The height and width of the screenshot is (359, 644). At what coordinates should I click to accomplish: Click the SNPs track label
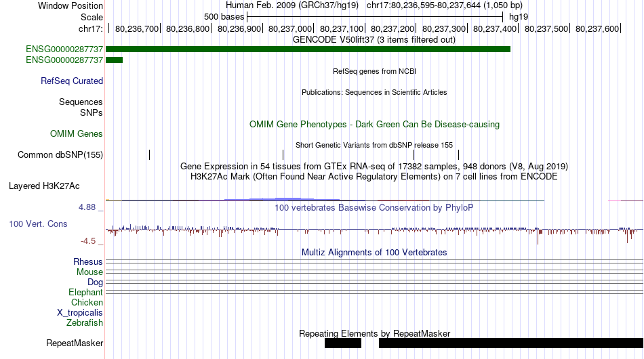point(92,112)
